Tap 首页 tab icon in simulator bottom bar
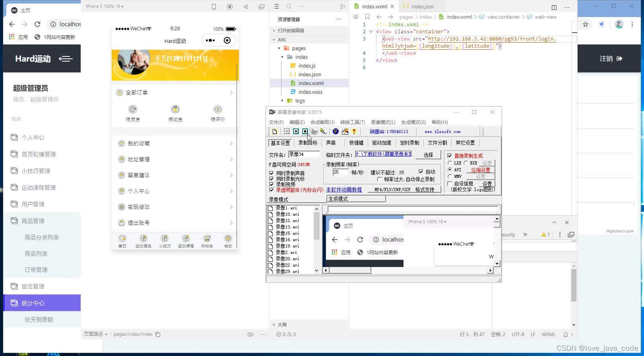This screenshot has height=356, width=644. coord(122,238)
